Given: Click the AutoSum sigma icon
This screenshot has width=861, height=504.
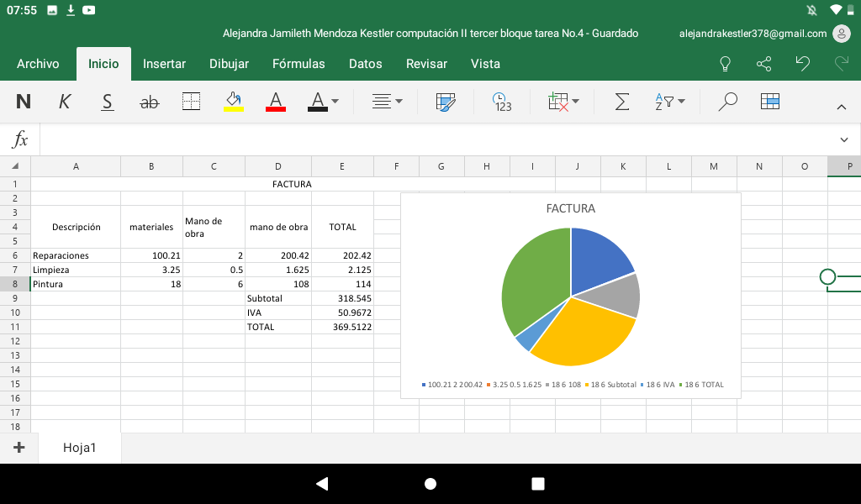Looking at the screenshot, I should (621, 102).
